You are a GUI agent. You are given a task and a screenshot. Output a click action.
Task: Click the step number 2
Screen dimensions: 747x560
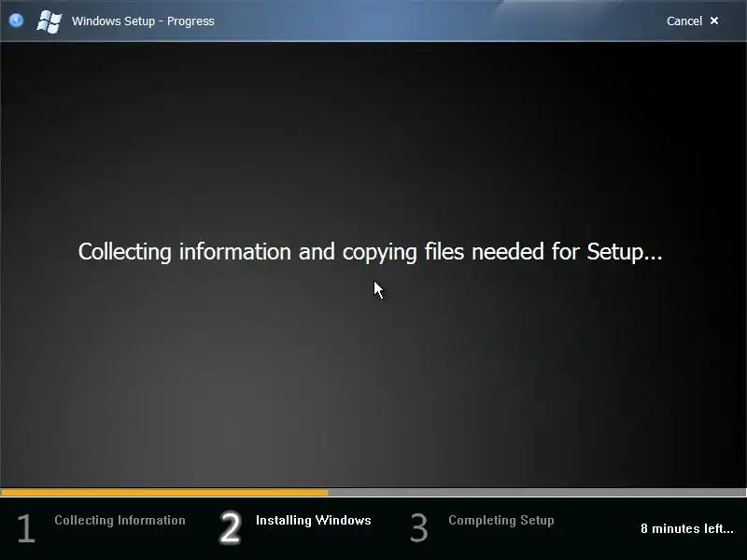230,527
